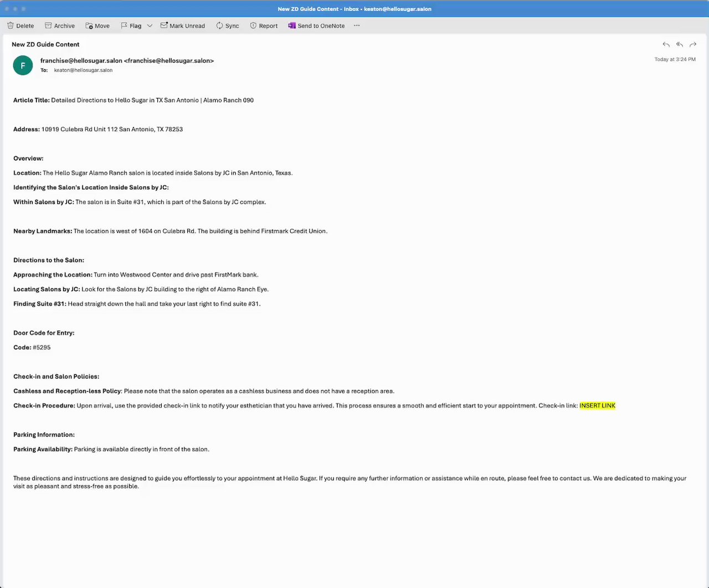Viewport: 709px width, 588px height.
Task: Mark the message as unread
Action: pyautogui.click(x=183, y=25)
